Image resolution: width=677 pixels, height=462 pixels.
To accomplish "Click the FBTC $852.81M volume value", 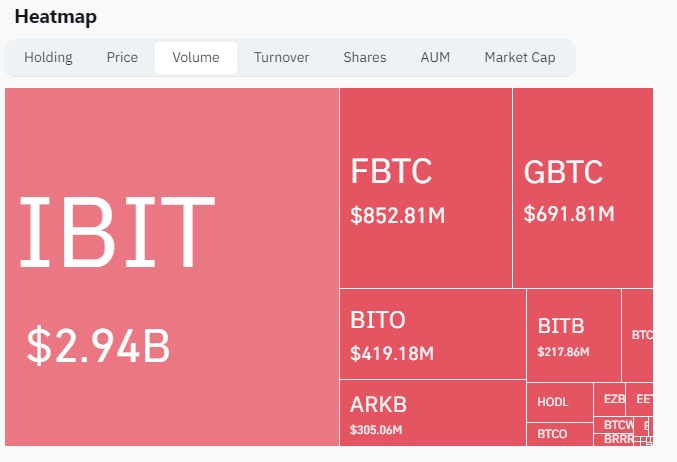I will [398, 214].
